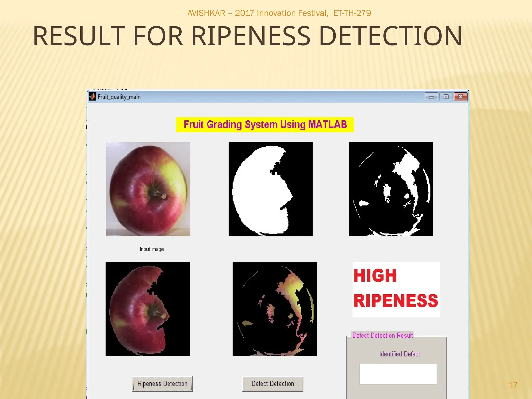Click the input apple image
The height and width of the screenshot is (399, 532).
148,189
